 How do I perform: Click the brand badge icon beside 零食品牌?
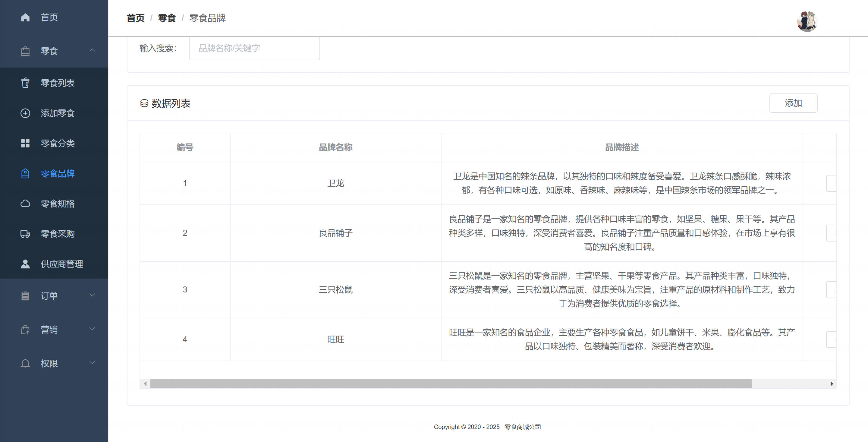click(x=25, y=173)
